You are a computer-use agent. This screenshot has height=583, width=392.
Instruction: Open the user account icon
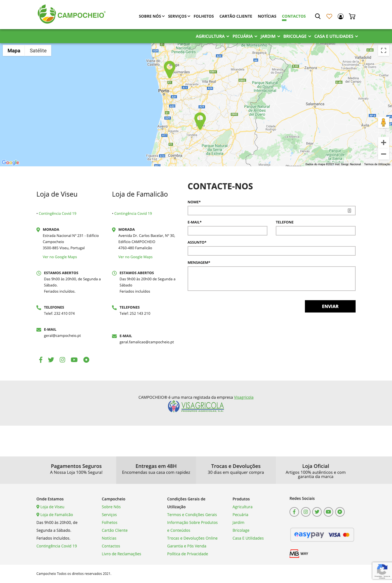[340, 16]
